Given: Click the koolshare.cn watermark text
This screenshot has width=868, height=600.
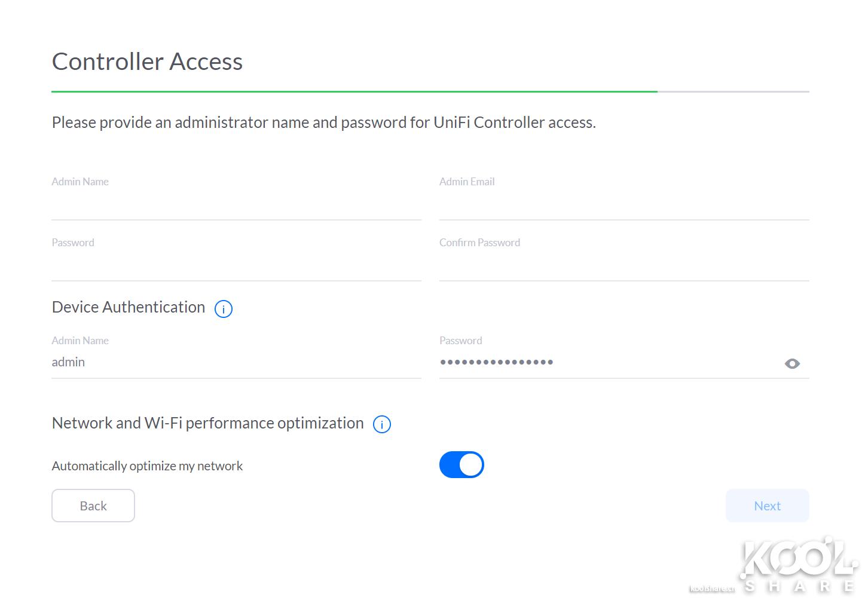Looking at the screenshot, I should [x=713, y=589].
